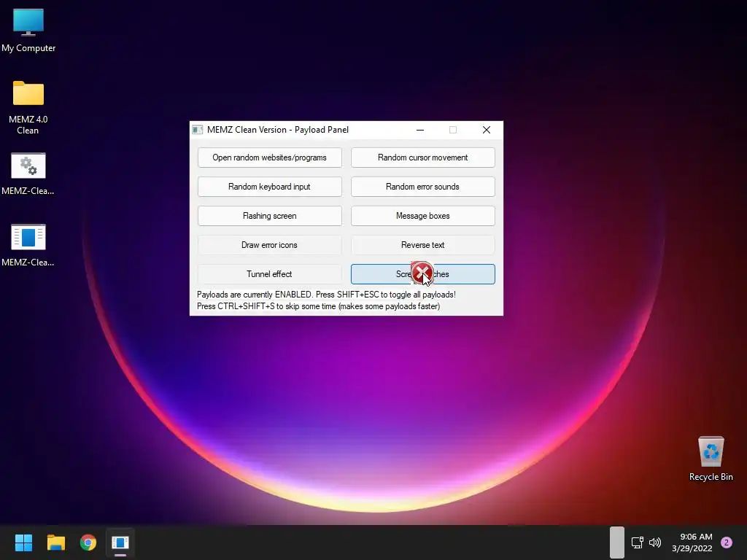747x560 pixels.
Task: Toggle Random cursor movement payload
Action: [422, 157]
